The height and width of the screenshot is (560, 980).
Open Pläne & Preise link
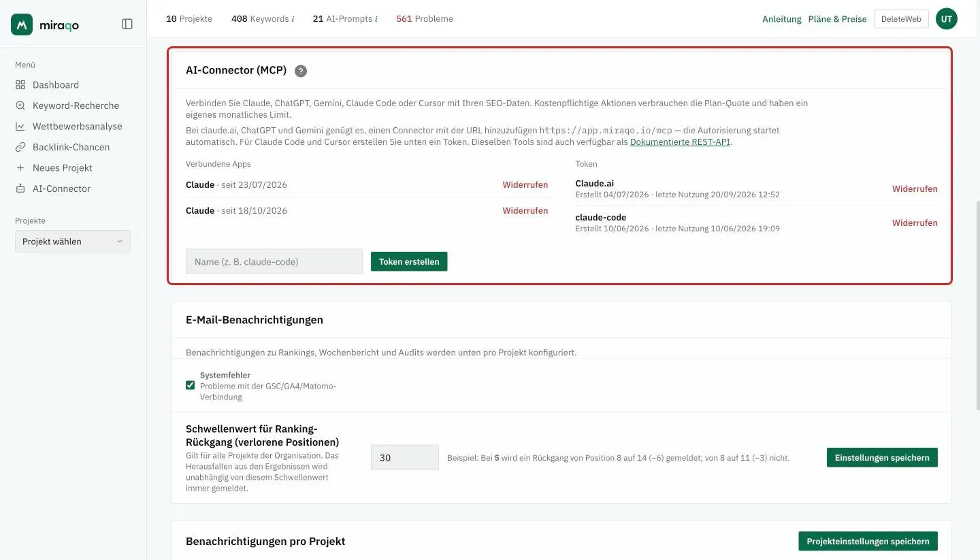837,19
